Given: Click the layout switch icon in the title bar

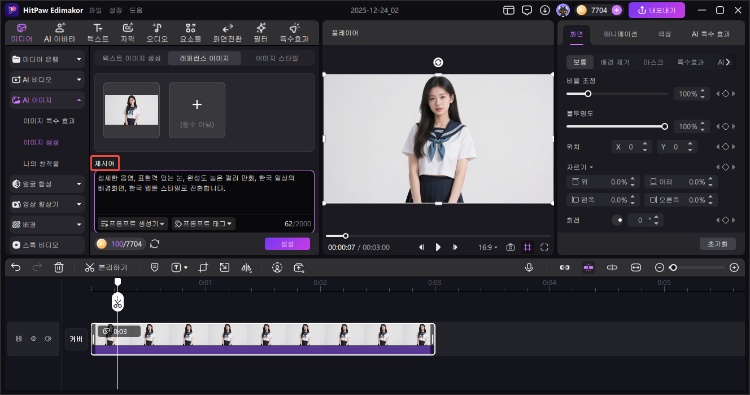Looking at the screenshot, I should (508, 10).
